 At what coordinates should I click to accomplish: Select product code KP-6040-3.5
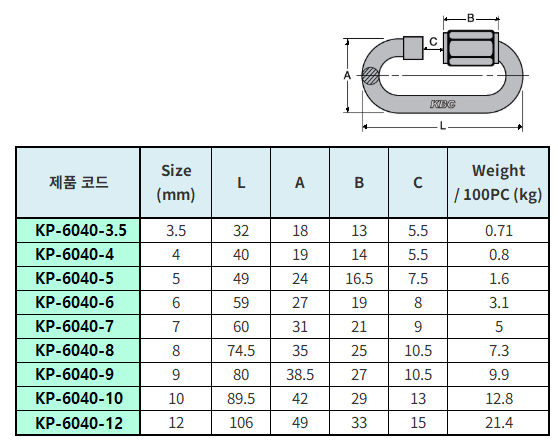pyautogui.click(x=81, y=230)
